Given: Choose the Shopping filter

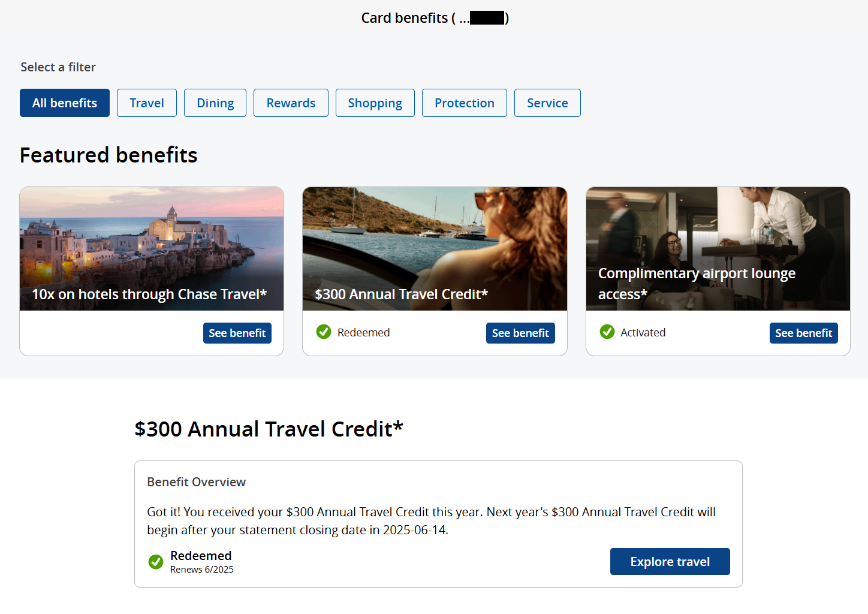Looking at the screenshot, I should (375, 103).
